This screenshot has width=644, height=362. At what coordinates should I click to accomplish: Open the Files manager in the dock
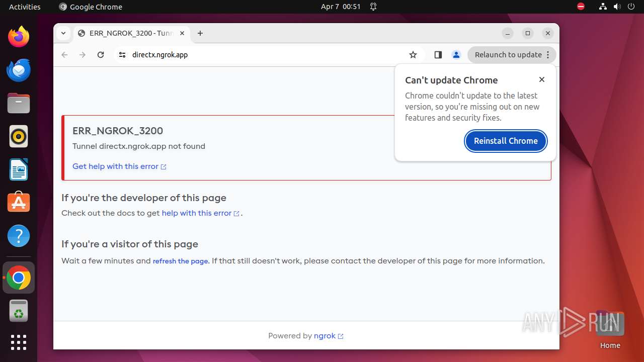coord(19,103)
